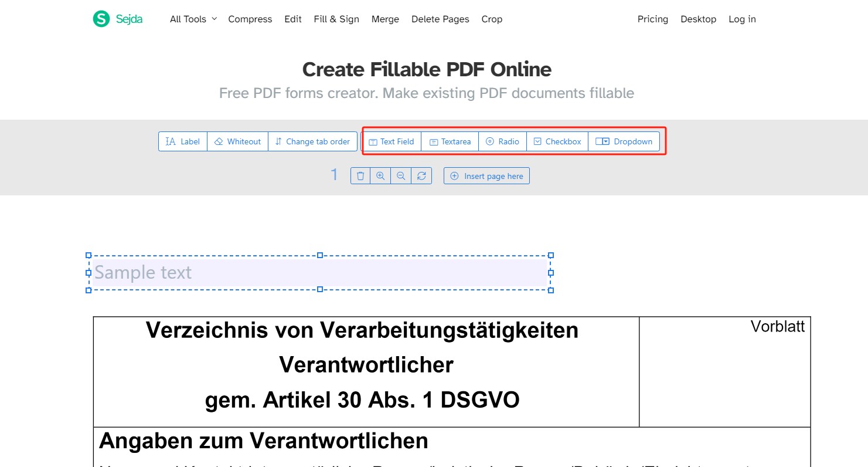Zoom in on the page
This screenshot has height=467, width=868.
(380, 176)
